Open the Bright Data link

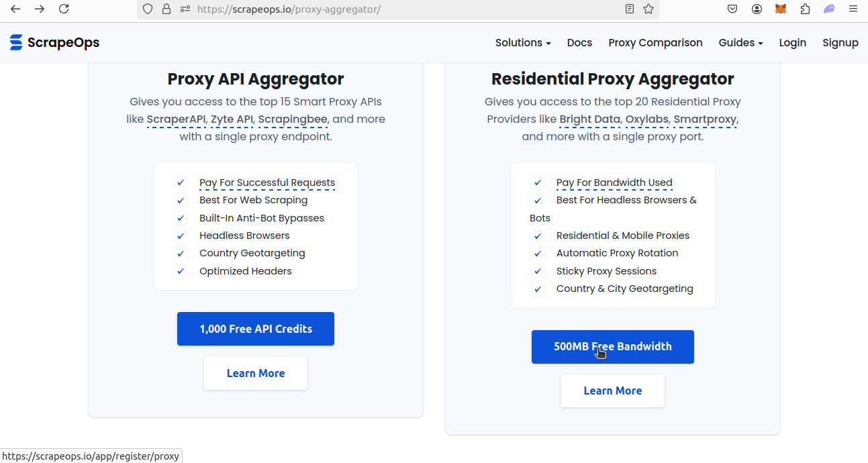[x=590, y=119]
